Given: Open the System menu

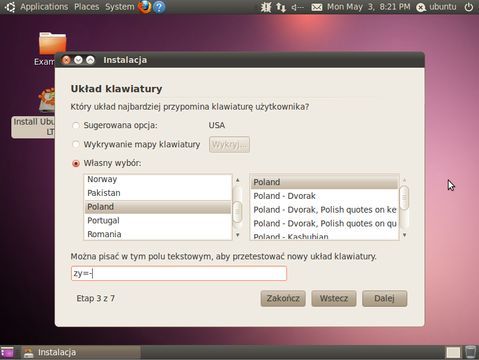Looking at the screenshot, I should (x=120, y=7).
